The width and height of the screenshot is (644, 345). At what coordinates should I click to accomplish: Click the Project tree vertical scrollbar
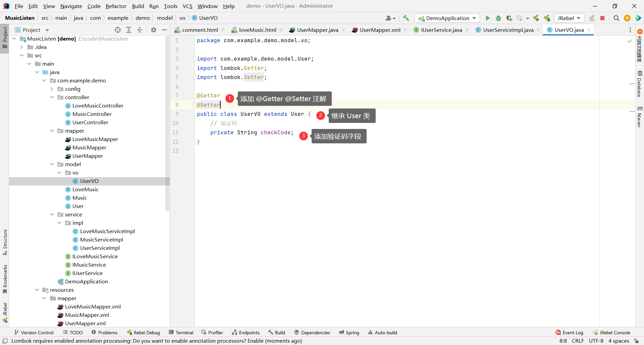[168, 124]
